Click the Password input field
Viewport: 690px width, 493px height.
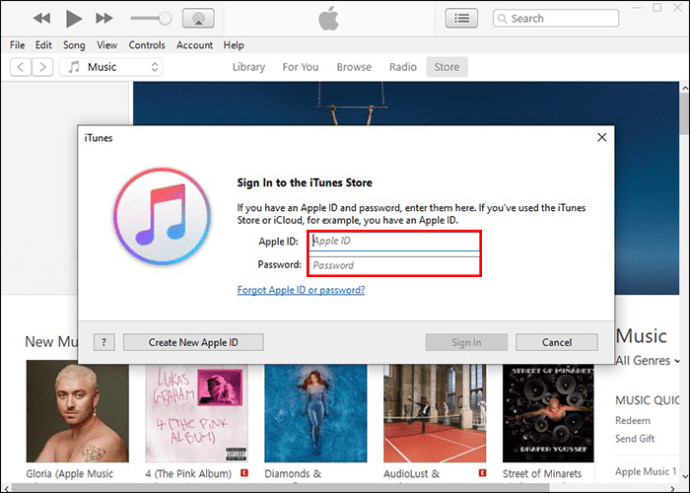[x=394, y=265]
